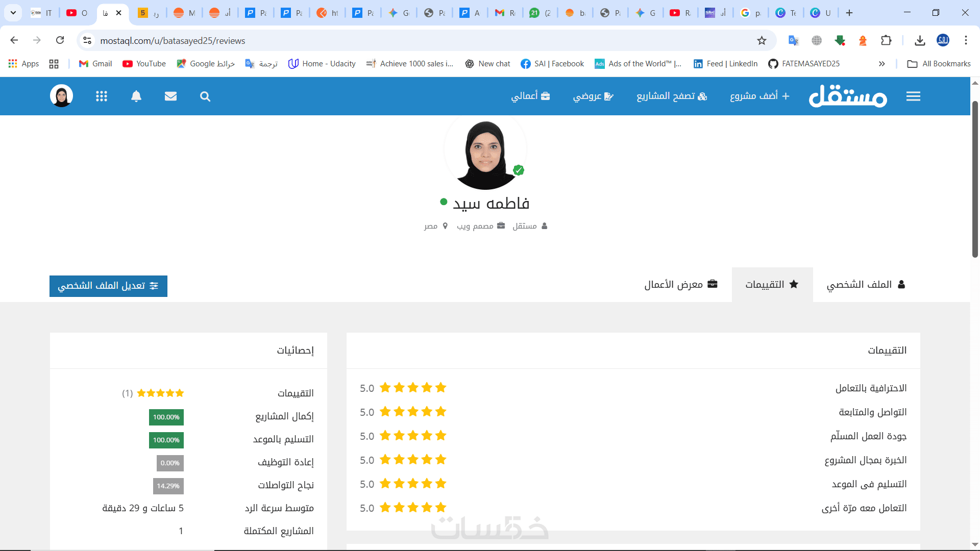
Task: Click the search magnifier icon in header
Action: pyautogui.click(x=205, y=96)
